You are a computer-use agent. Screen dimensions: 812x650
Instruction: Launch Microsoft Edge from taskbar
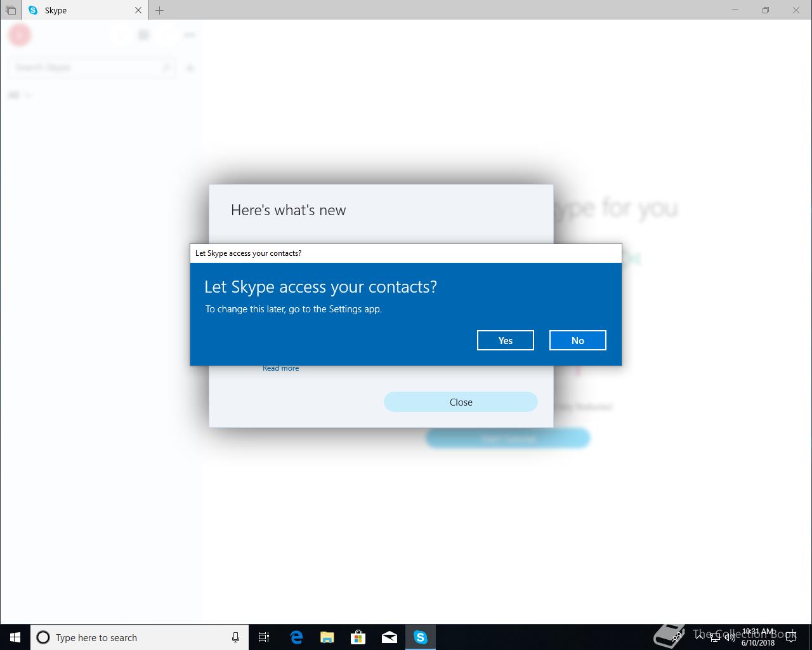tap(296, 637)
